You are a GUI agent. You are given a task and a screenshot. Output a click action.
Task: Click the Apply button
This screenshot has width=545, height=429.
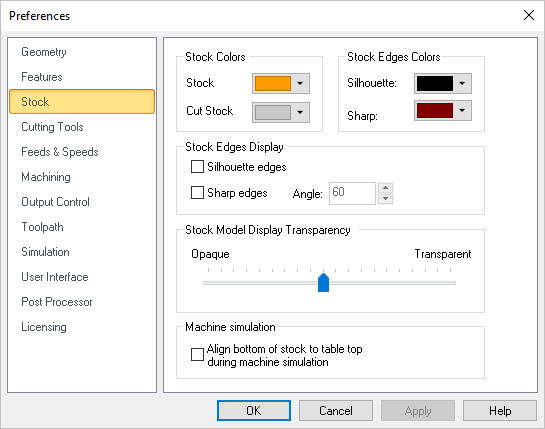(x=418, y=411)
